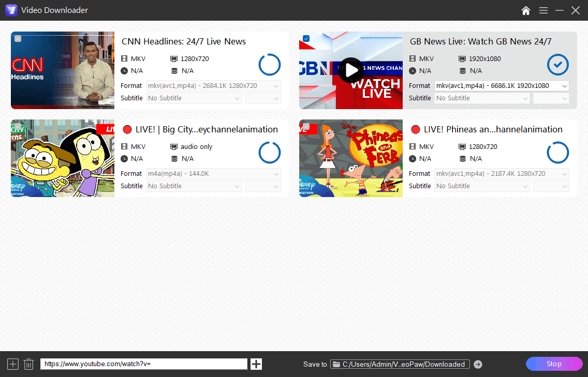The height and width of the screenshot is (377, 588).
Task: Open the Phineas and Ferb thumbnail
Action: point(351,158)
